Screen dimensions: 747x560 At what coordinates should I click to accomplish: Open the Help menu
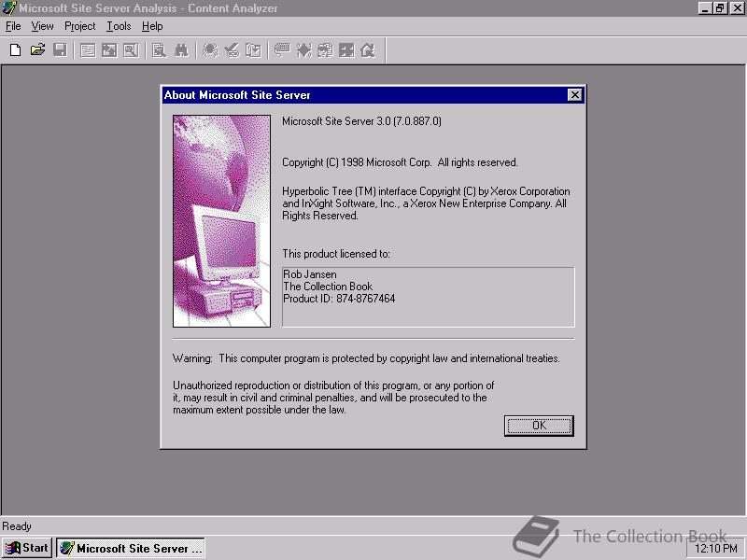152,26
